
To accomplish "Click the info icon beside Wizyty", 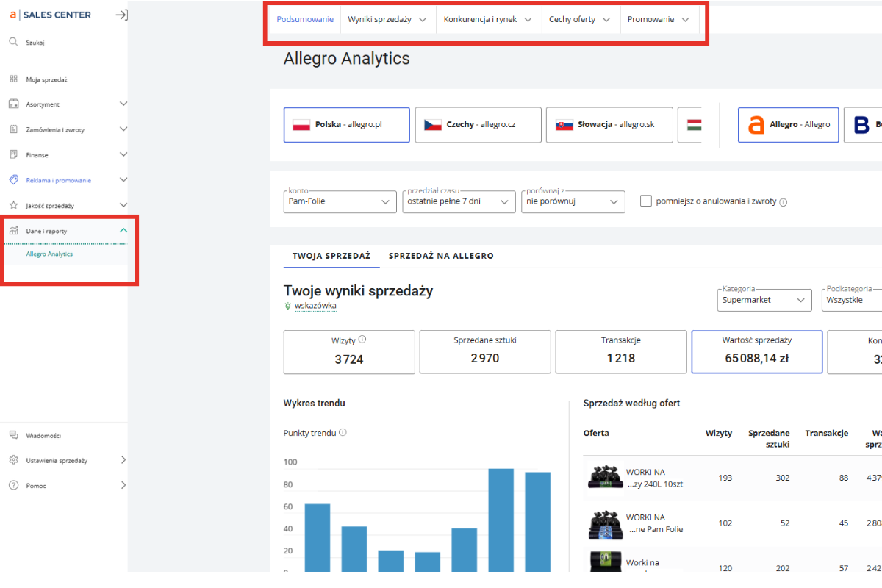I will tap(362, 340).
